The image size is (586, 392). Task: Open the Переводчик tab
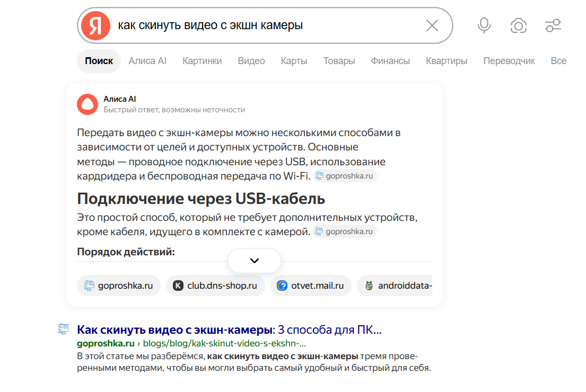[x=509, y=61]
